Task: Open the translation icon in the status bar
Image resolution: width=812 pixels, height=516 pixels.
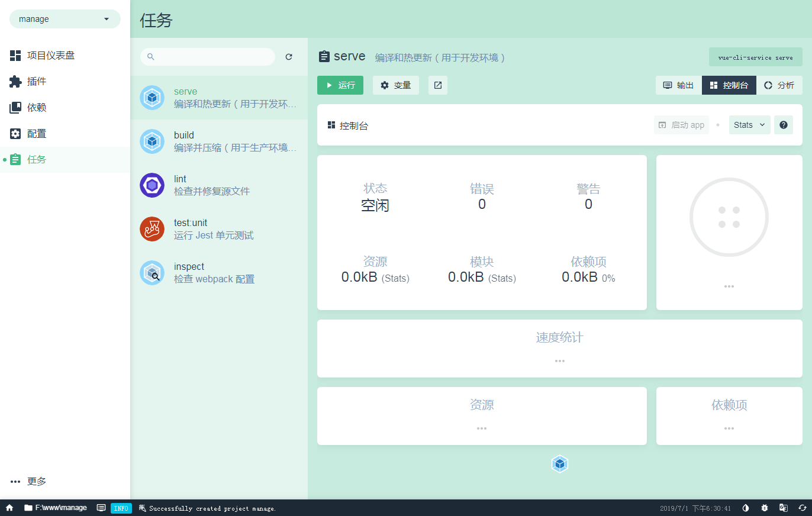Action: coord(783,508)
